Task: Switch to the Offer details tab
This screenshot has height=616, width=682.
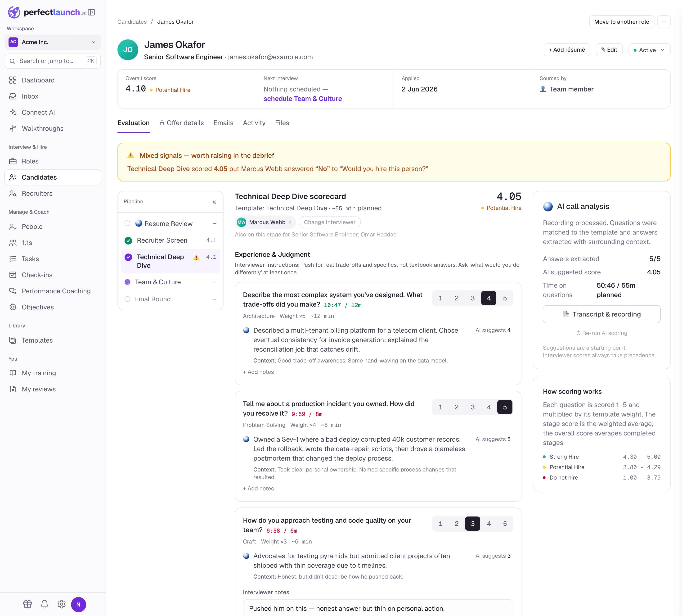Action: pyautogui.click(x=182, y=123)
